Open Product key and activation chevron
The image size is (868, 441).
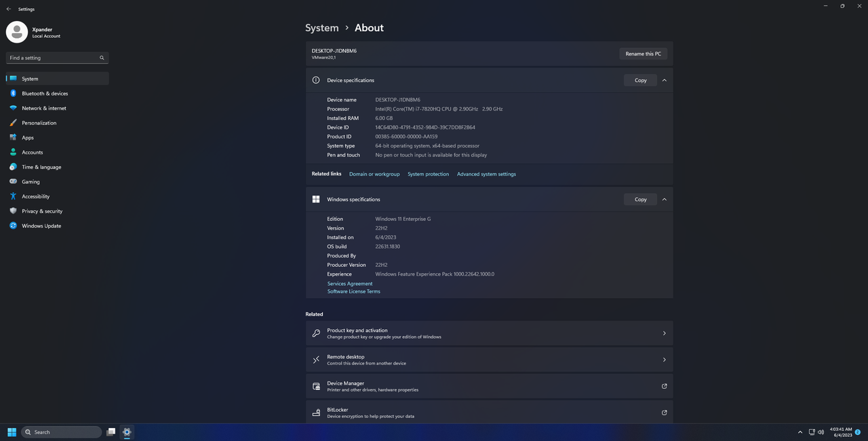coord(664,333)
